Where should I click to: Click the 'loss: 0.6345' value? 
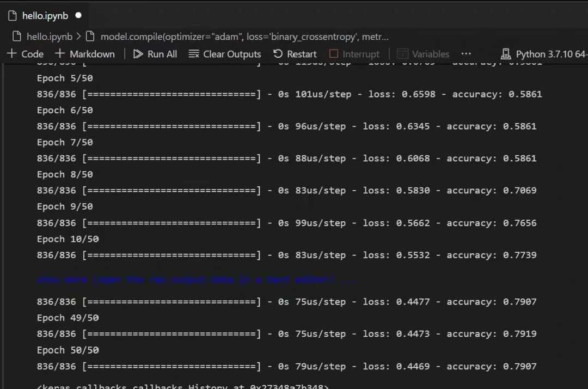point(396,126)
